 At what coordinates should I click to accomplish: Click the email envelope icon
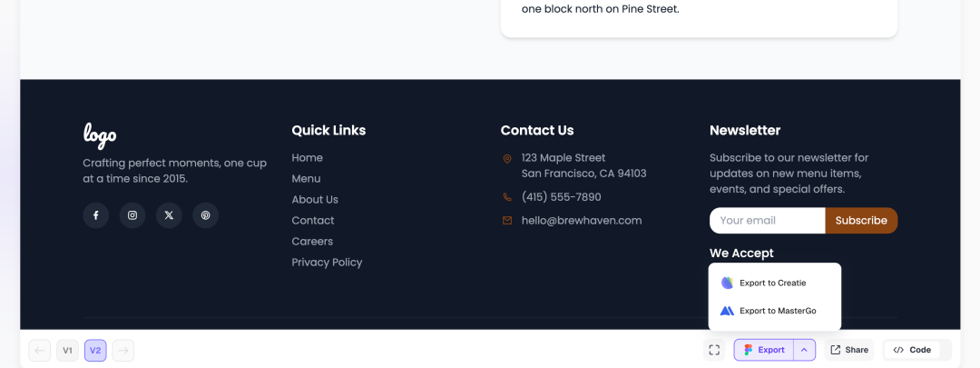pyautogui.click(x=507, y=220)
